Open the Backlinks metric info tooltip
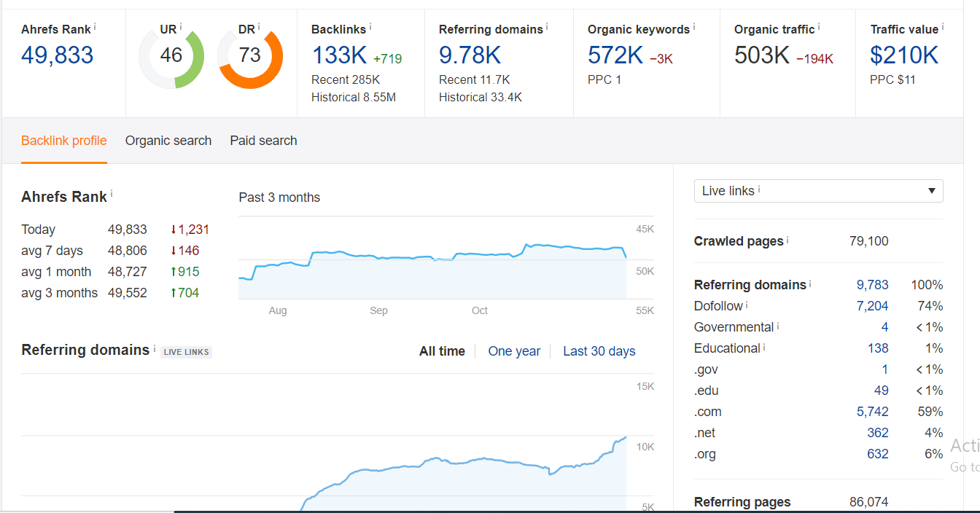The width and height of the screenshot is (980, 513). [370, 26]
